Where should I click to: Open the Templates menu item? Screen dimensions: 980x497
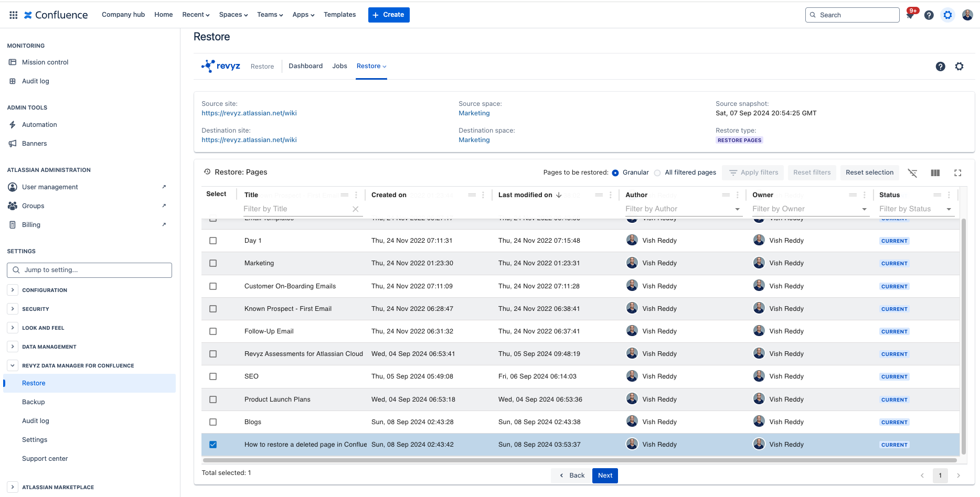tap(339, 15)
